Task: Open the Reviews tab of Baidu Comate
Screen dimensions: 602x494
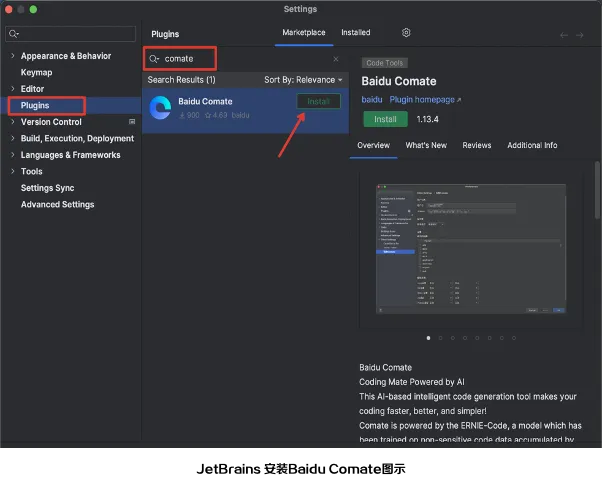Action: pyautogui.click(x=476, y=146)
